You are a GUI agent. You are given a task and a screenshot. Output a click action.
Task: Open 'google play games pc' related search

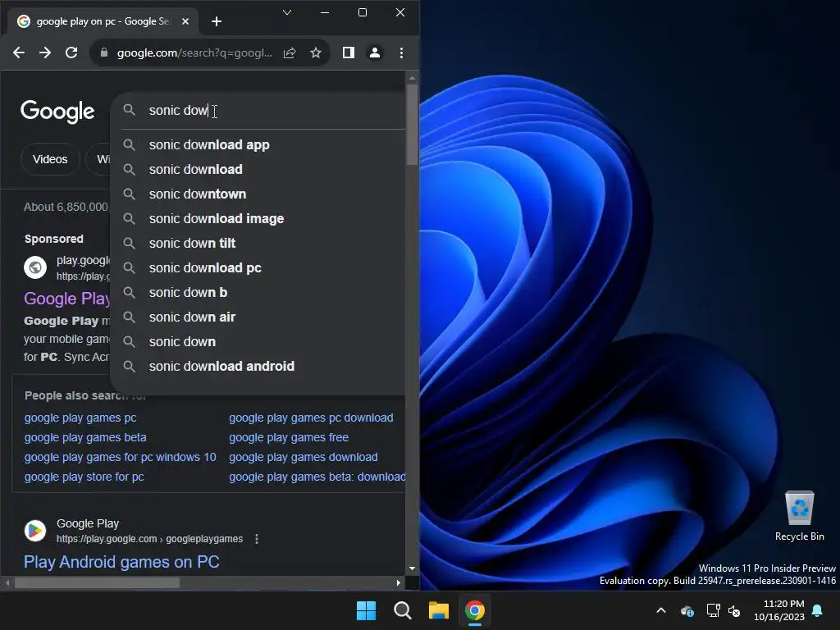(80, 418)
